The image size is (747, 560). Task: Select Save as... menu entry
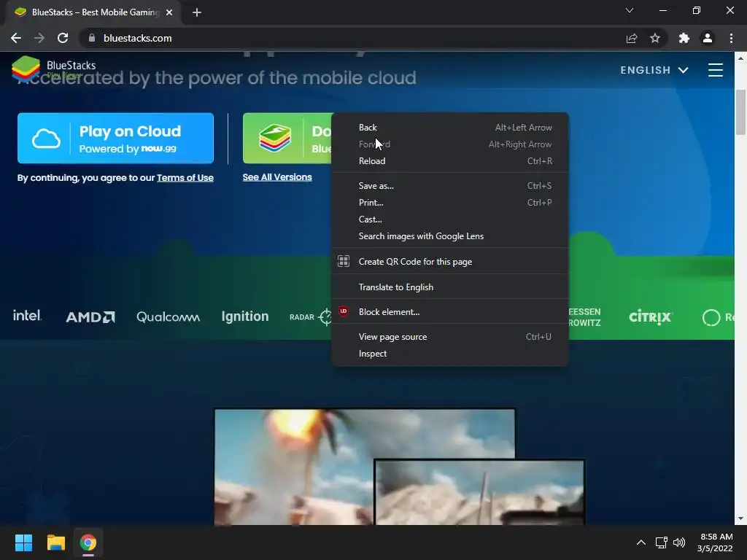[449, 186]
